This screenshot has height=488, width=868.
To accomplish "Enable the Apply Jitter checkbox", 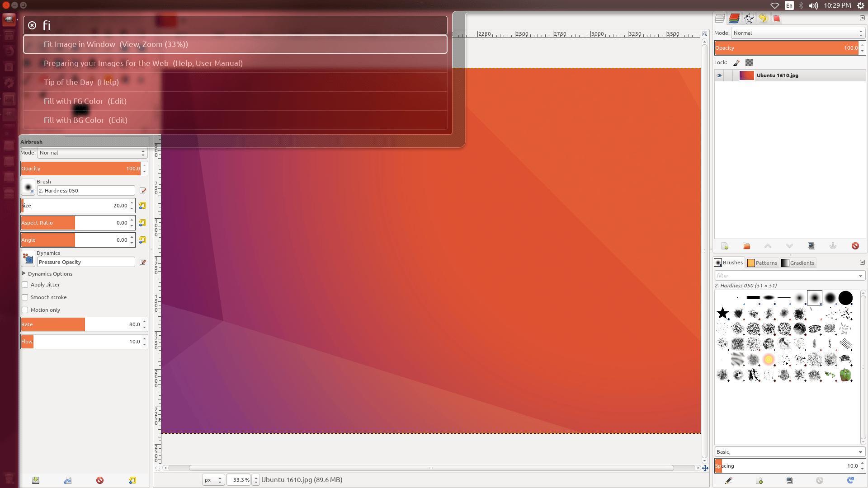I will pyautogui.click(x=25, y=285).
